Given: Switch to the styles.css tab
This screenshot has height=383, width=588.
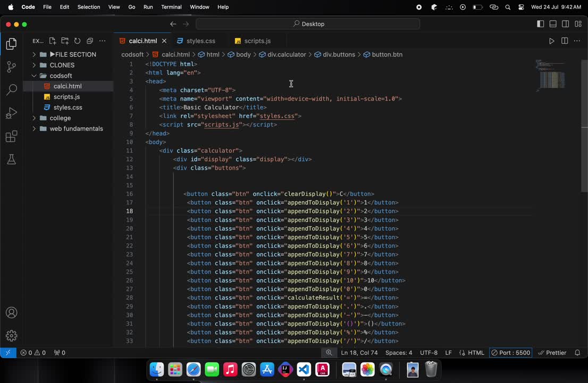Looking at the screenshot, I should point(200,41).
